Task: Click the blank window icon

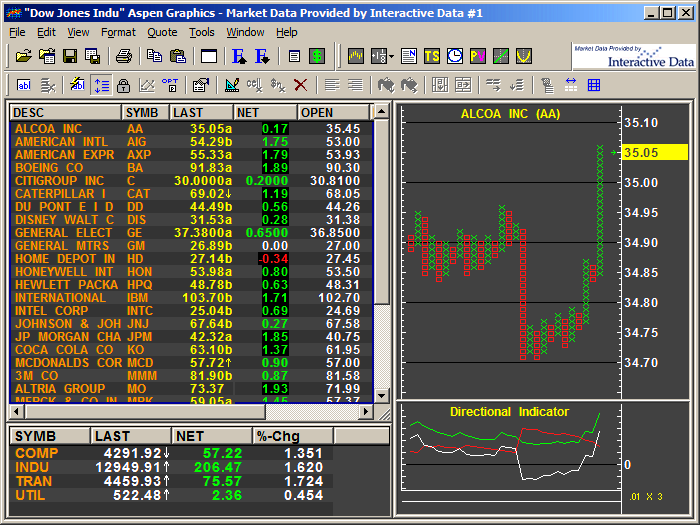Action: click(209, 57)
